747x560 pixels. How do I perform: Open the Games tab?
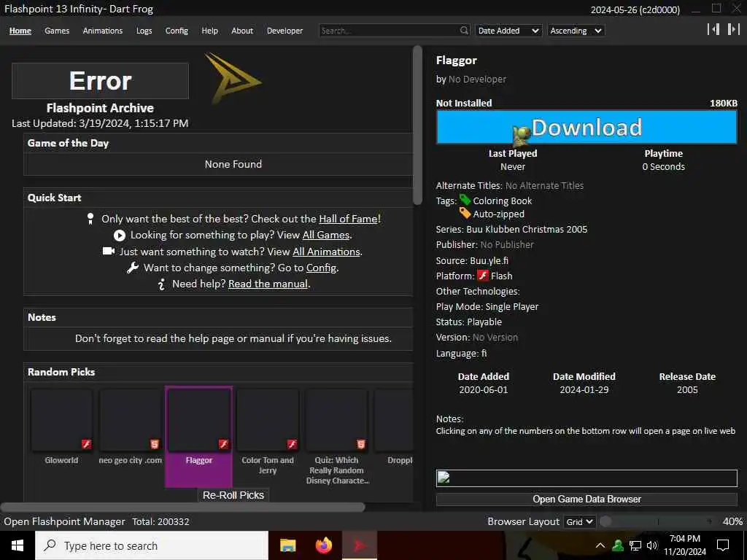point(57,31)
